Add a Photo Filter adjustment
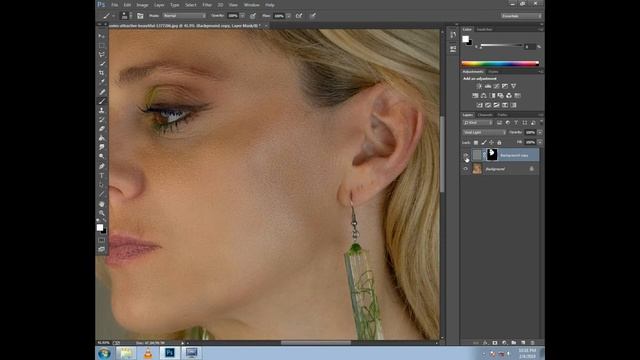Screen dimensions: 640x360 (x=500, y=96)
